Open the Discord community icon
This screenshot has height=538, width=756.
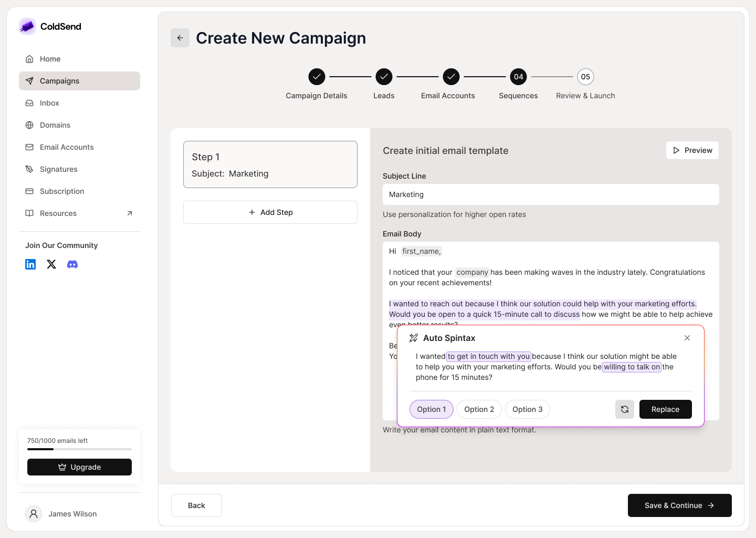tap(72, 264)
